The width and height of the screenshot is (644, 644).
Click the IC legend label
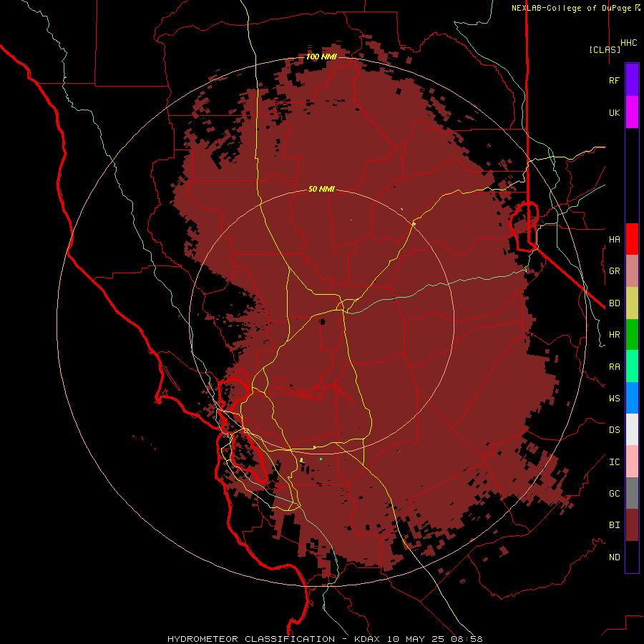pyautogui.click(x=614, y=462)
